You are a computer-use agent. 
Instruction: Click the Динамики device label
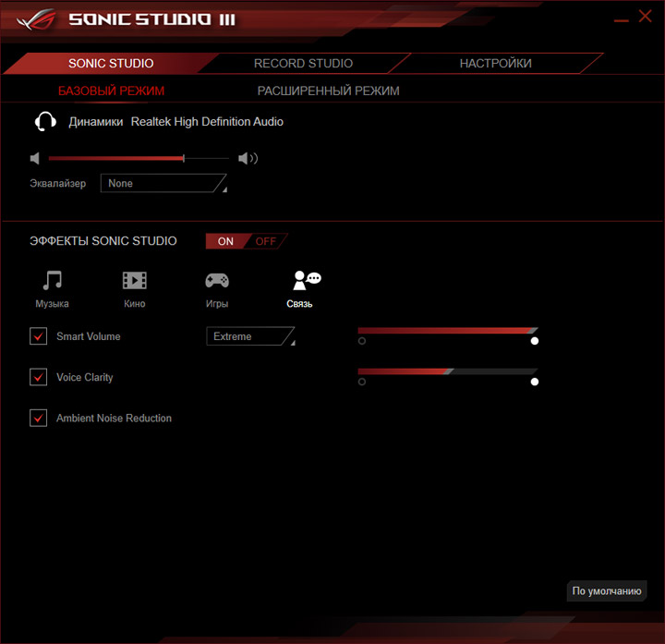pyautogui.click(x=96, y=122)
